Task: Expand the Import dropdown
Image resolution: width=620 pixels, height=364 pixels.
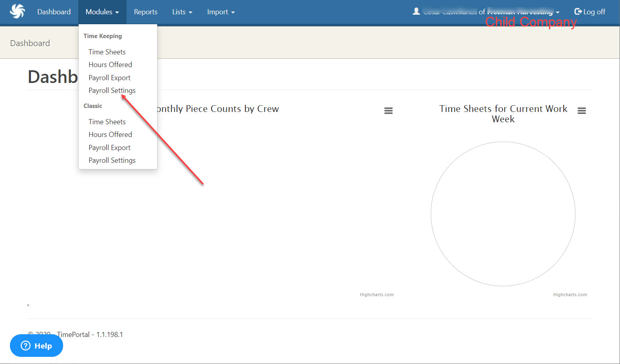Action: pyautogui.click(x=221, y=12)
